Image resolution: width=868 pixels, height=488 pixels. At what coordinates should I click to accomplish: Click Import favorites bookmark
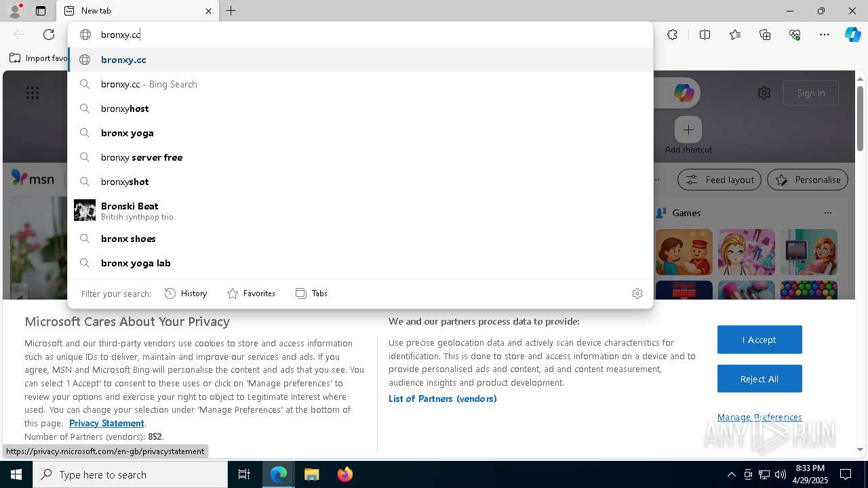(x=39, y=58)
